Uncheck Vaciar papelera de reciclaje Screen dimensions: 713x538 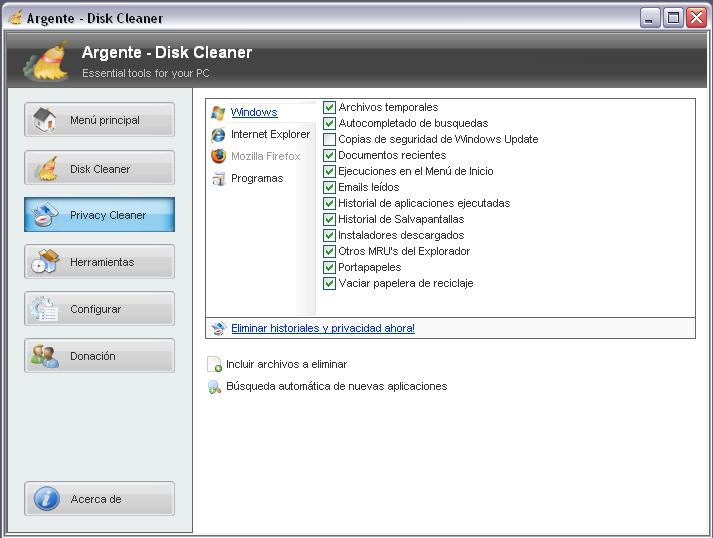(x=329, y=283)
